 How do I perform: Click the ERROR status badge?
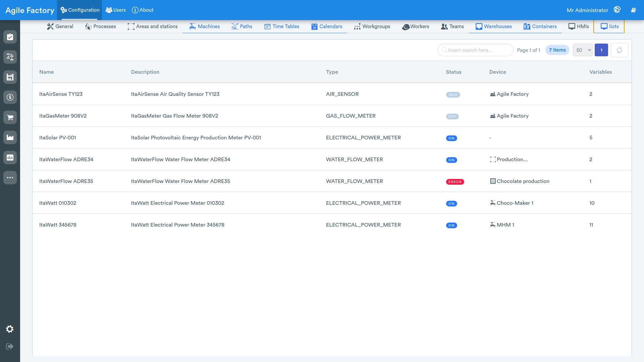pos(455,182)
